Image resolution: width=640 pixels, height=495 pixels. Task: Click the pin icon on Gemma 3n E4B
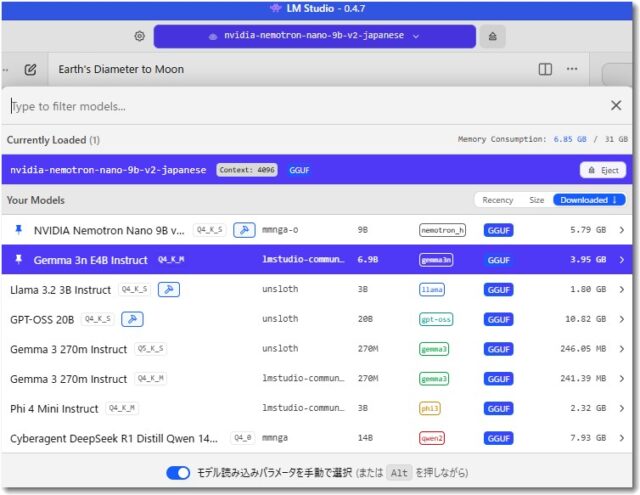pos(18,260)
